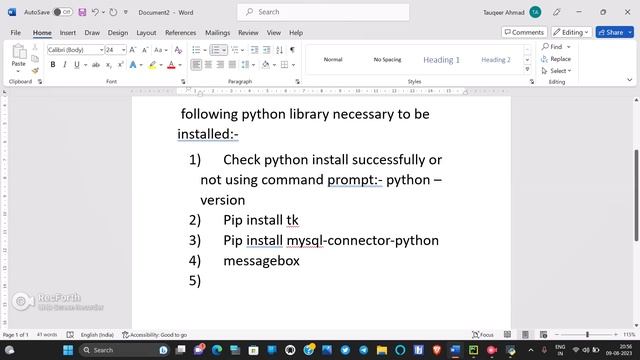The image size is (640, 360).
Task: Open the Layout tab
Action: (146, 33)
